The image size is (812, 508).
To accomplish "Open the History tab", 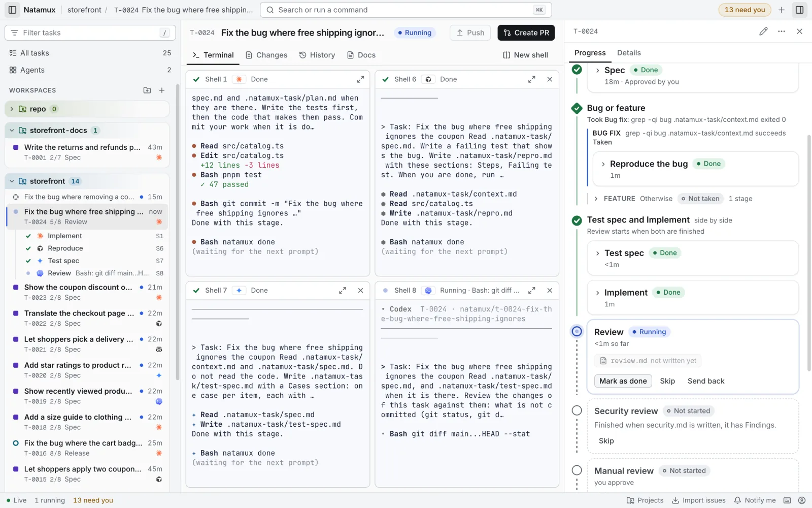I will [x=317, y=55].
